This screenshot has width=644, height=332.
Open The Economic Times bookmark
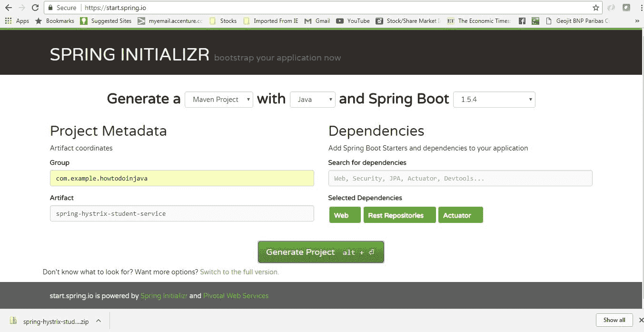479,21
